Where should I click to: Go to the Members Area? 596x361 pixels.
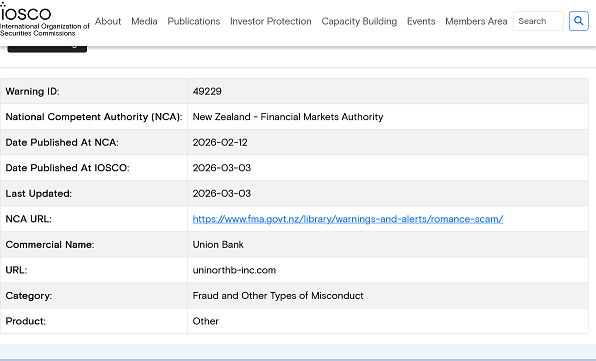(x=476, y=21)
